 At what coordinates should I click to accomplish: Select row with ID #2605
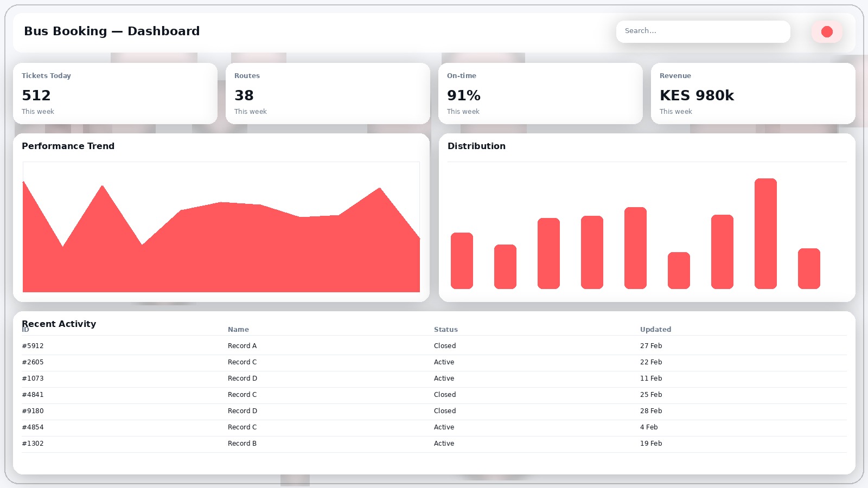(33, 362)
